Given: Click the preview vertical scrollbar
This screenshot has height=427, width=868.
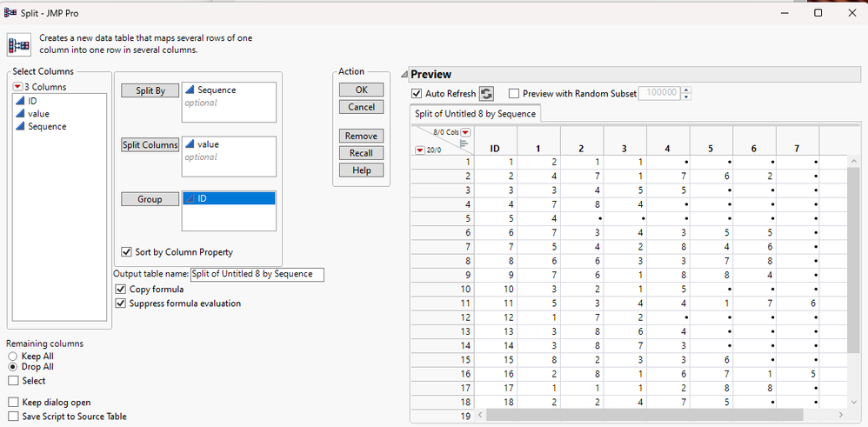Looking at the screenshot, I should click(x=853, y=260).
